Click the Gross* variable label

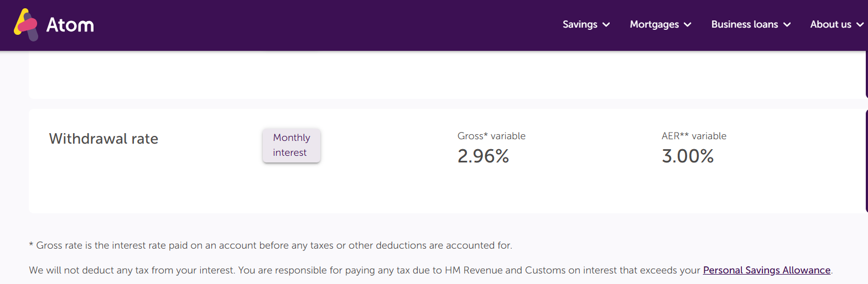tap(491, 136)
